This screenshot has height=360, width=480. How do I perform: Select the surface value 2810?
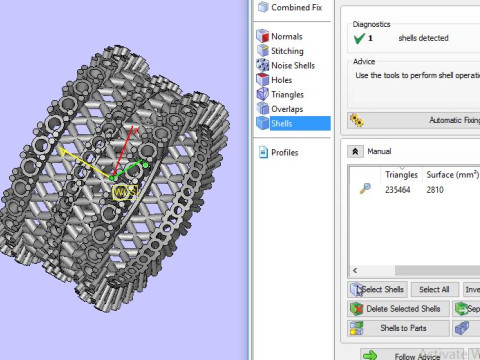(x=435, y=190)
